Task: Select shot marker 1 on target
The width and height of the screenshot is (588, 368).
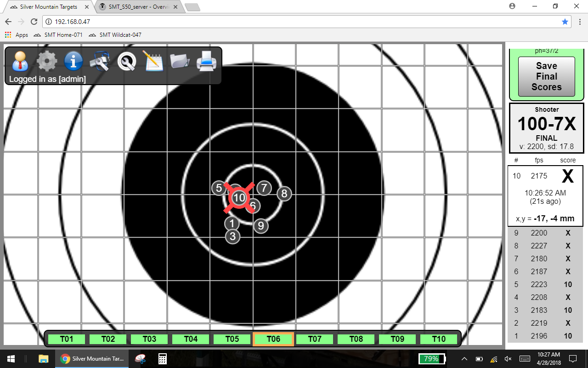Action: point(232,224)
